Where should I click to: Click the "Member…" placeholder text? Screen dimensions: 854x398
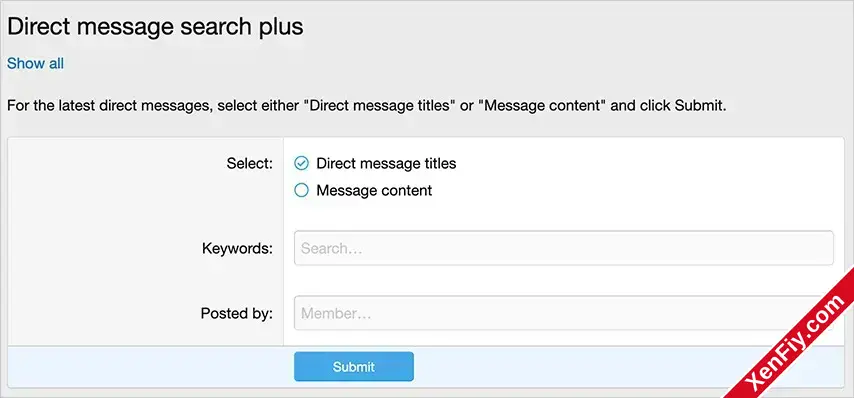(x=336, y=314)
